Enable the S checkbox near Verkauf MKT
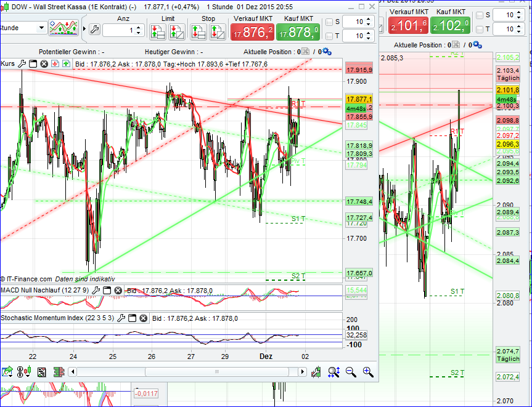Screen dimensions: 532x407 tap(329, 22)
